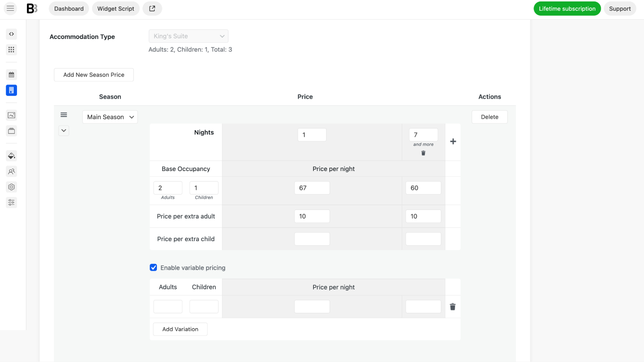Click the B logo in the header
This screenshot has height=362, width=644.
pyautogui.click(x=32, y=8)
